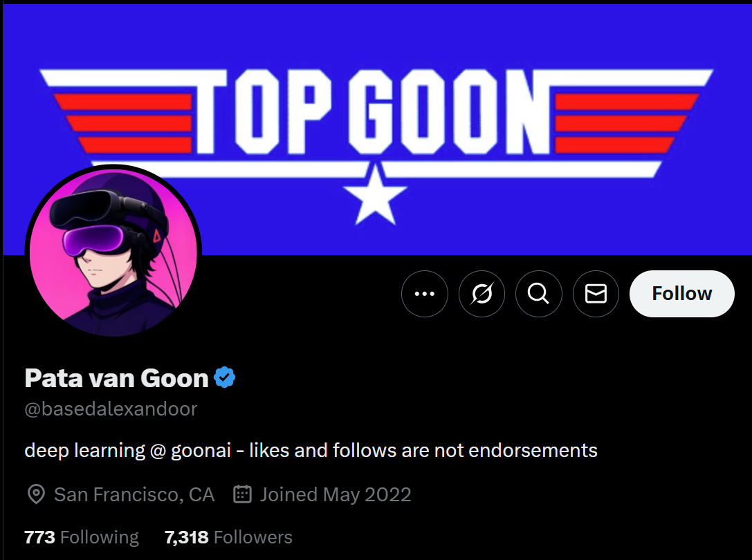The width and height of the screenshot is (752, 560).
Task: Click the @basedalexandoor handle
Action: coord(111,409)
